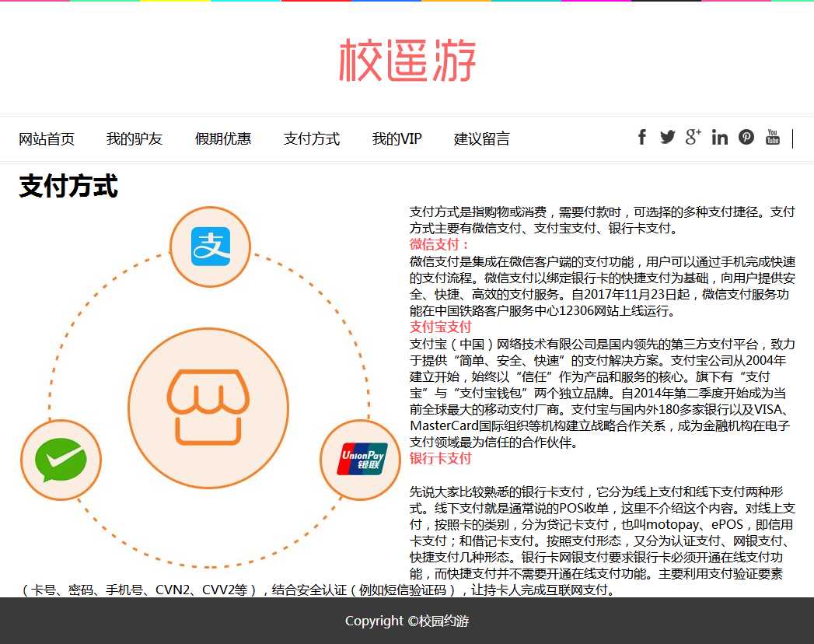Click the Copyright ©校园约游 footer text
Image resolution: width=814 pixels, height=644 pixels.
(407, 621)
